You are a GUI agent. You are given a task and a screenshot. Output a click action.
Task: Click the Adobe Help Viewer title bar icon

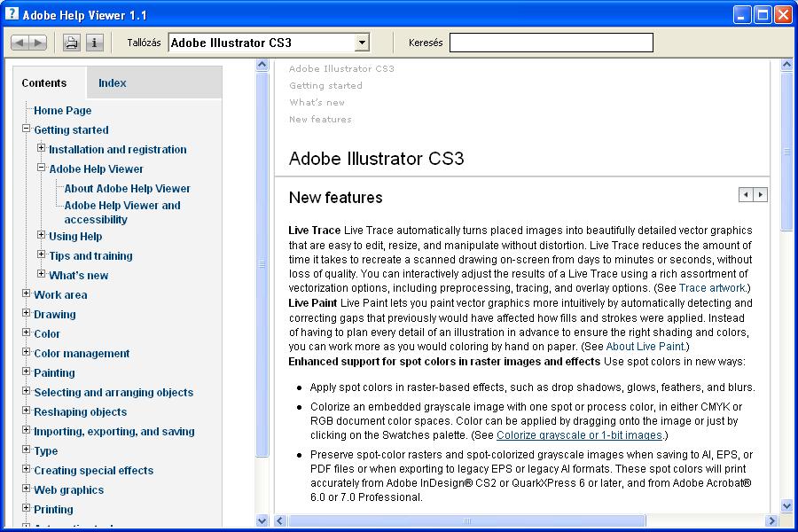pos(12,14)
